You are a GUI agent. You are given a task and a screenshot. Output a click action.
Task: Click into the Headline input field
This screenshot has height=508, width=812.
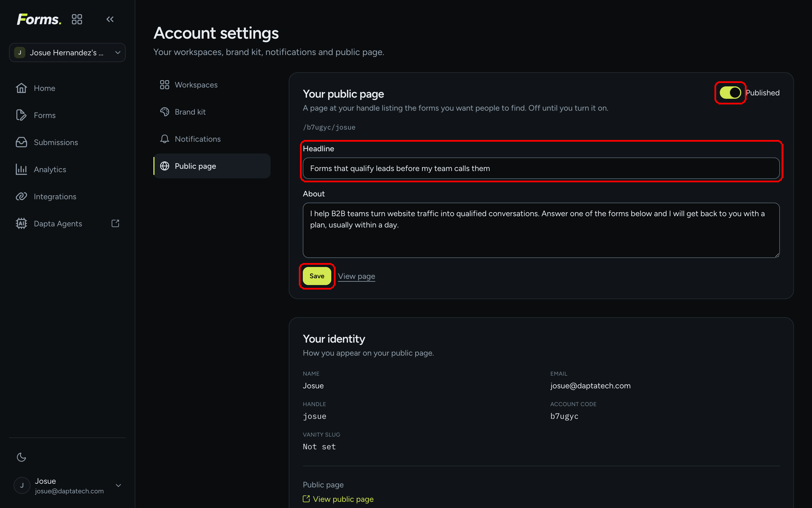click(x=541, y=168)
